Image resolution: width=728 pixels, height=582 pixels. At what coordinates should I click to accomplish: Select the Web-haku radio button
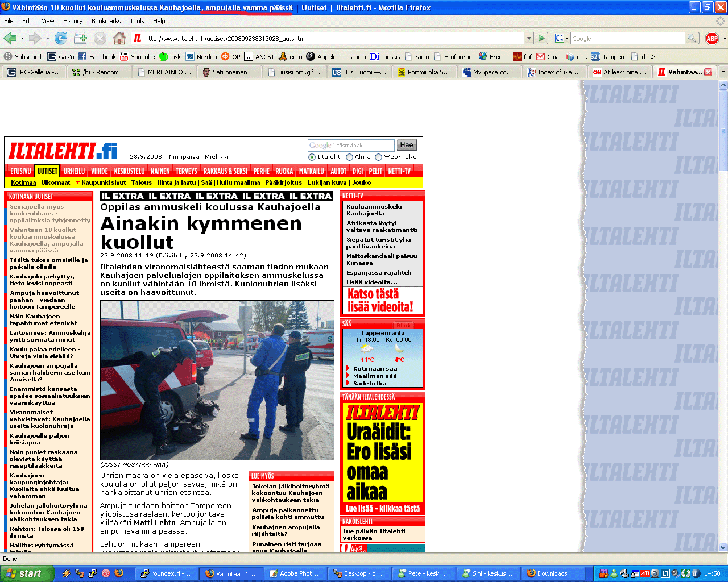pyautogui.click(x=378, y=157)
